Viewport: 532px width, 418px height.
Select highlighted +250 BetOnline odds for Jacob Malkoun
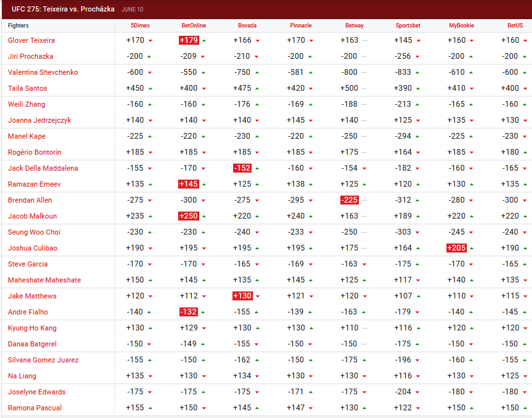pyautogui.click(x=188, y=216)
